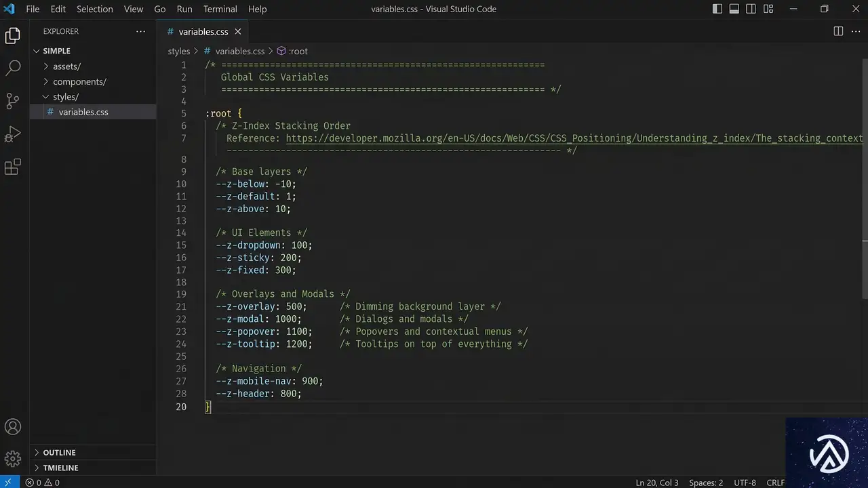Click the --z-tooltip: 1200 declaration

coord(264,344)
